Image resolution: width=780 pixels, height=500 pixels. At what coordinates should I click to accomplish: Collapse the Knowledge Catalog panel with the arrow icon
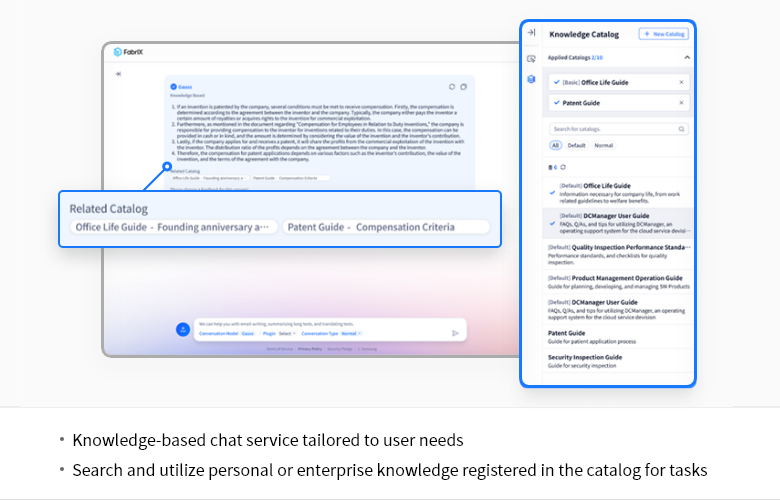[531, 33]
